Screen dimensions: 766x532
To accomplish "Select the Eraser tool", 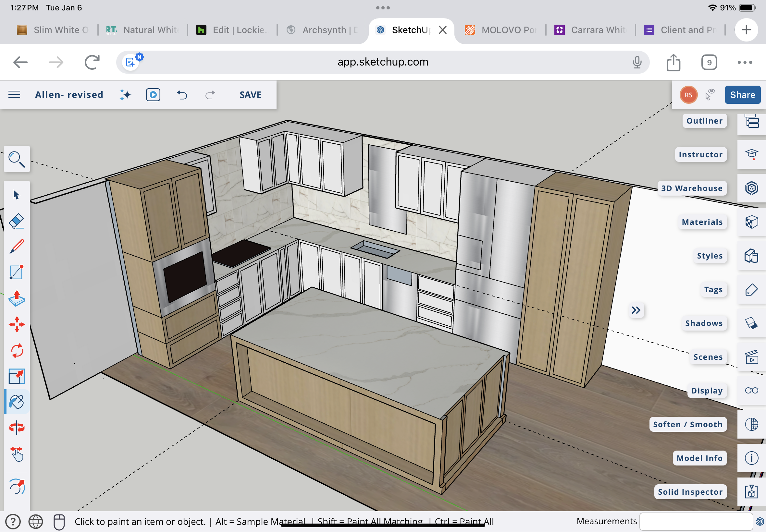I will tap(16, 221).
